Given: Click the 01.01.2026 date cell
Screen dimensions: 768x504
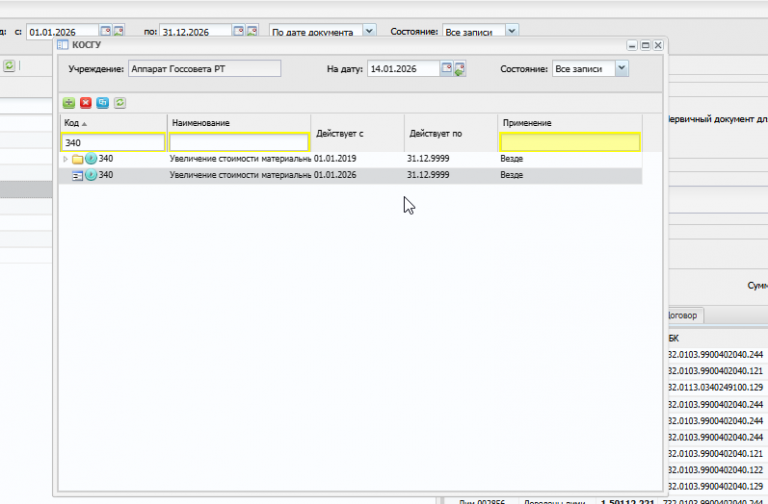Looking at the screenshot, I should [x=335, y=175].
